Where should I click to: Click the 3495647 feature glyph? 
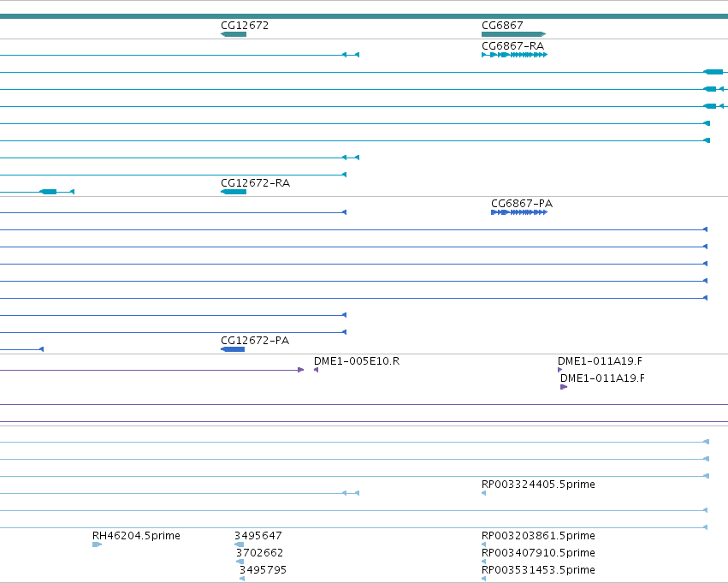(240, 544)
